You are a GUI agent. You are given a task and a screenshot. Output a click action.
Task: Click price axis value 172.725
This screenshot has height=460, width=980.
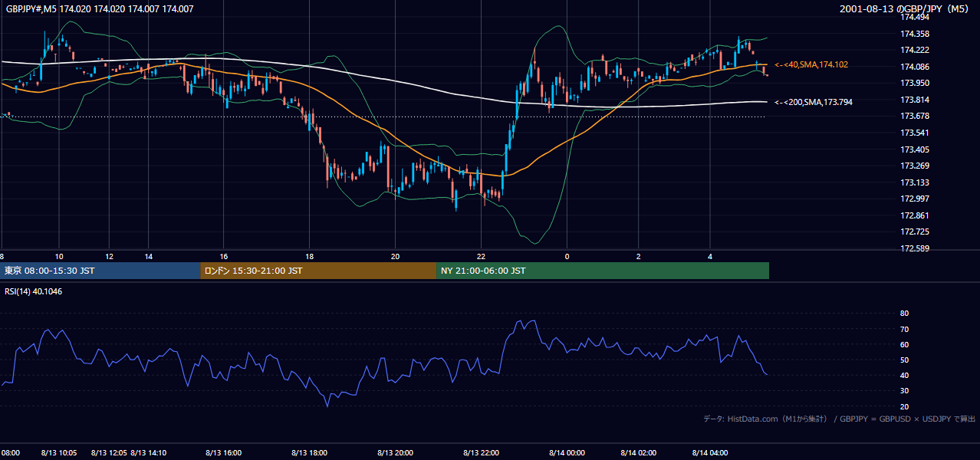(x=914, y=232)
